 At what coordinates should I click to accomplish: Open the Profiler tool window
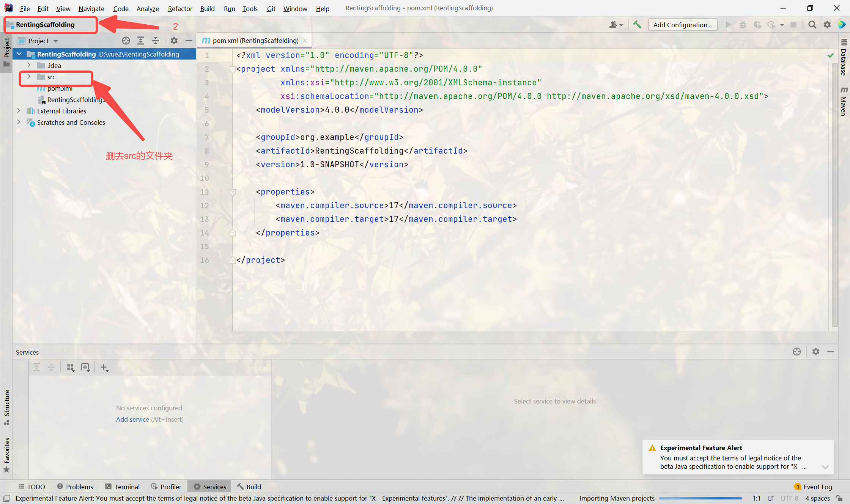click(x=166, y=487)
